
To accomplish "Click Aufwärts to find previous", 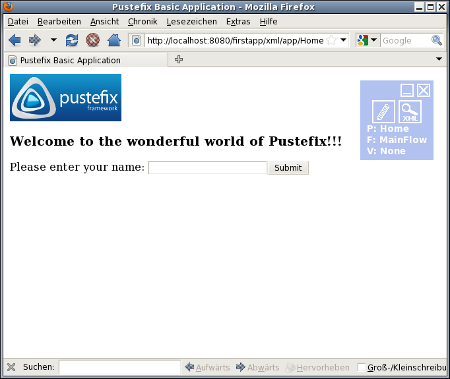I will 207,367.
